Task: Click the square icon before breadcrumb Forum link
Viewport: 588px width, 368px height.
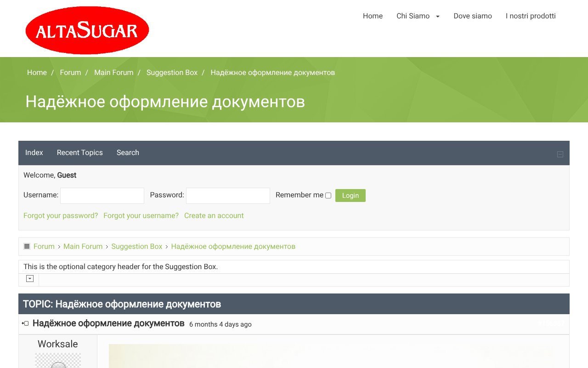Action: pos(27,246)
